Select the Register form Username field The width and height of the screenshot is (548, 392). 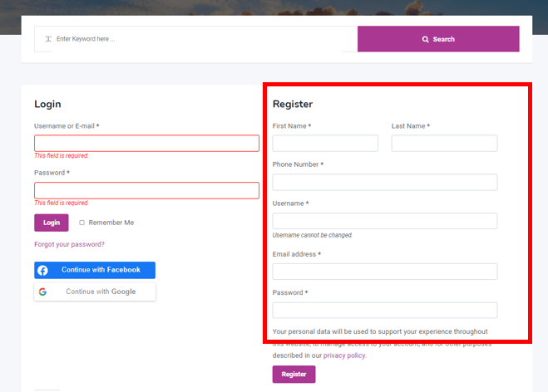click(384, 221)
